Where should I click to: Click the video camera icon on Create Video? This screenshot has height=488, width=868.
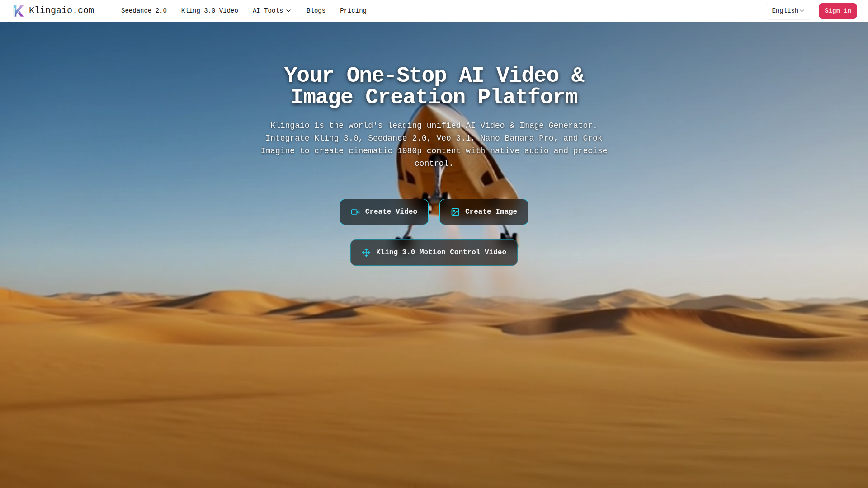point(355,212)
